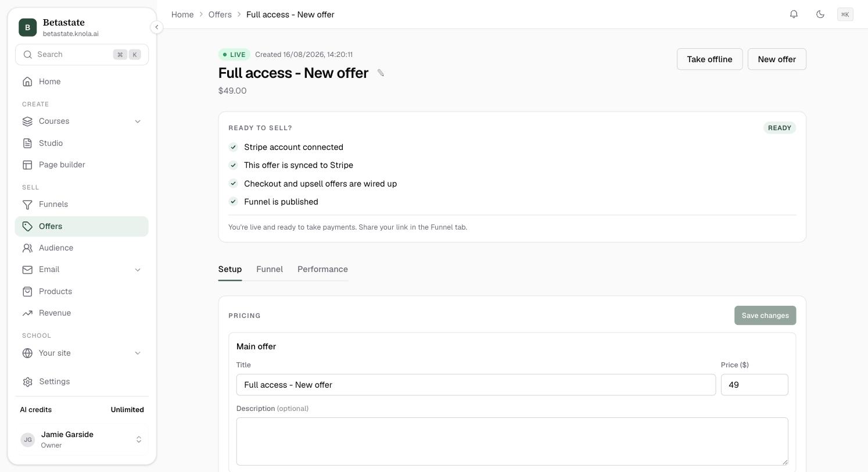Click the Revenue trending icon
This screenshot has width=868, height=472.
point(27,313)
